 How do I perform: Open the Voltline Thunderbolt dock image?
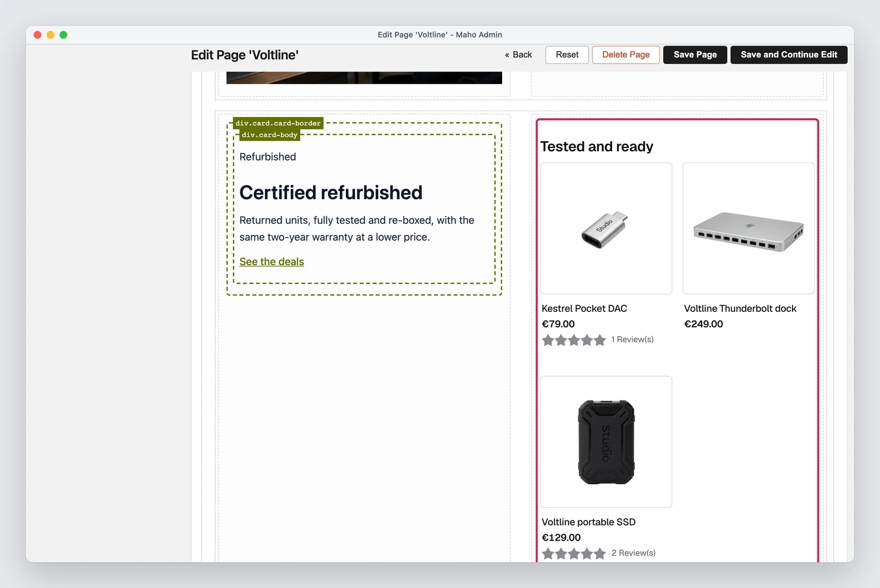tap(749, 228)
